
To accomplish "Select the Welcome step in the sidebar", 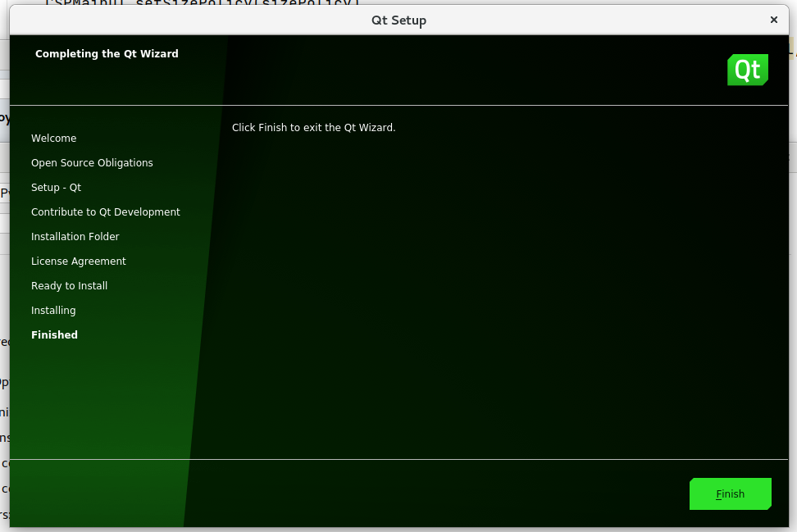I will pos(53,138).
